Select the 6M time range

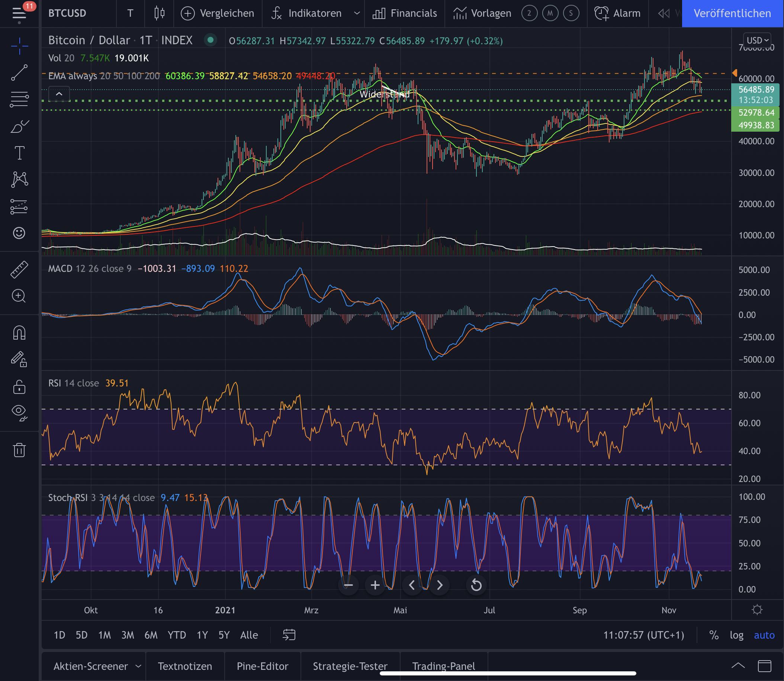[x=151, y=635]
